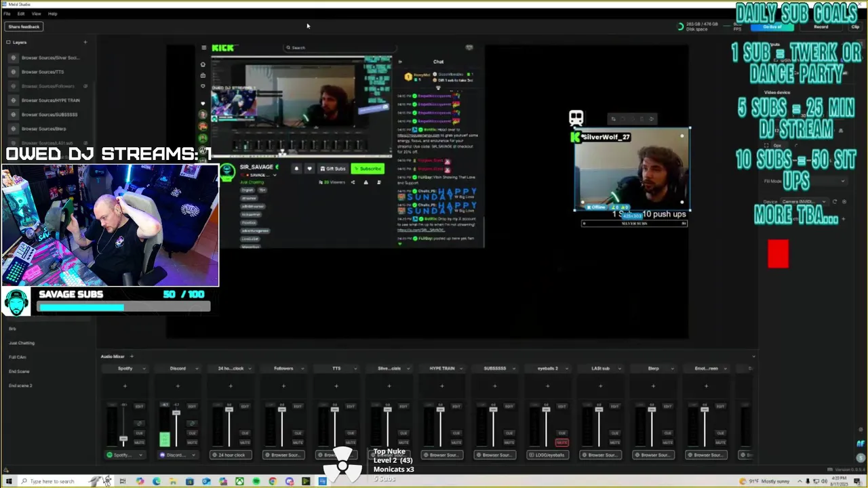Select the End Scene scene
868x488 pixels.
click(19, 371)
